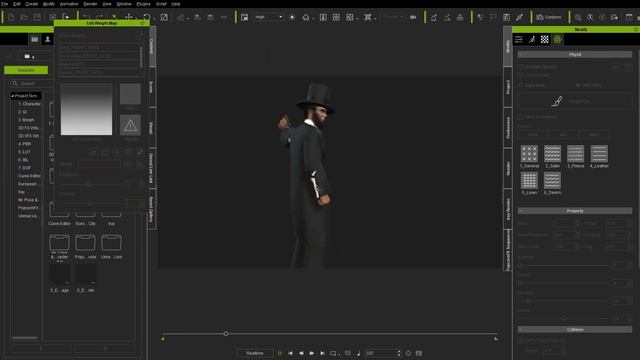Toggle the checkbox below the weight map brush
Screen dimensions: 640x360
tap(521, 117)
